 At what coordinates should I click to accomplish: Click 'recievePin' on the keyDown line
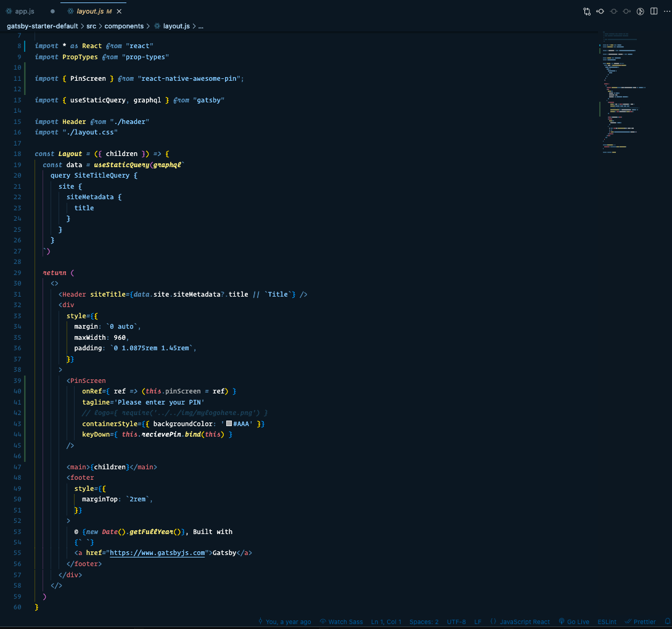click(161, 434)
